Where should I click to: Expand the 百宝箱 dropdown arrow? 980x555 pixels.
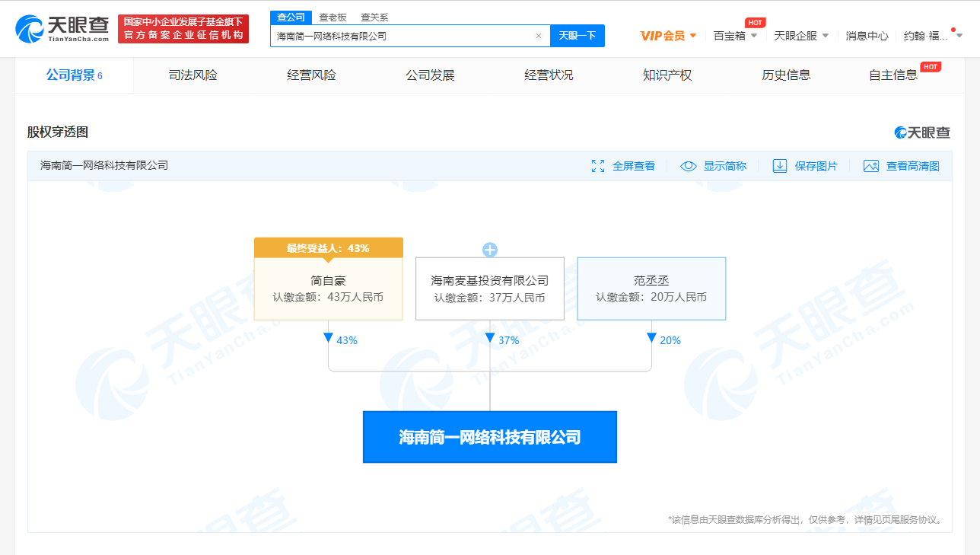[754, 36]
